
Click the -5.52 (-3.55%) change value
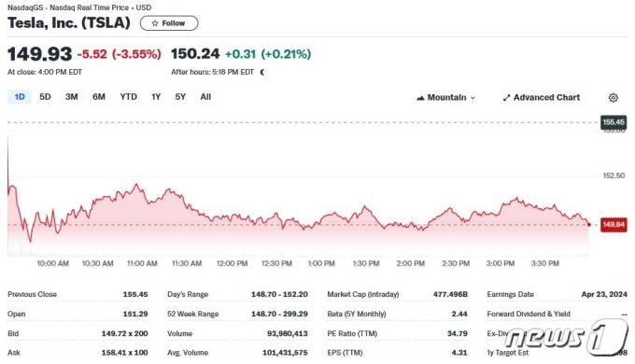[120, 54]
